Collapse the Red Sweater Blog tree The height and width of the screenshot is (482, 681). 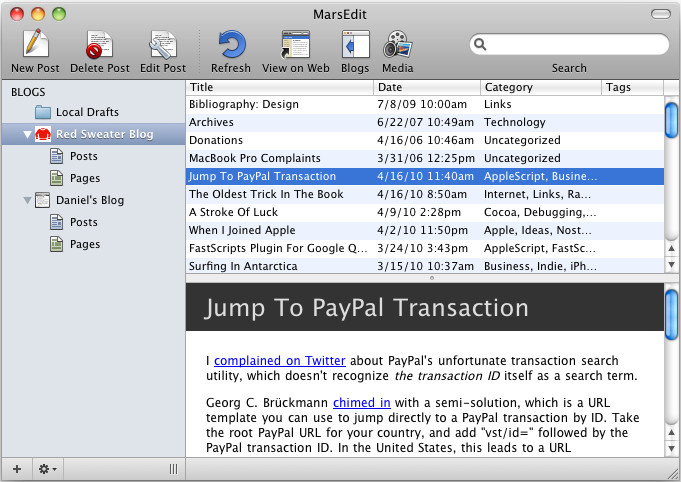(x=27, y=134)
